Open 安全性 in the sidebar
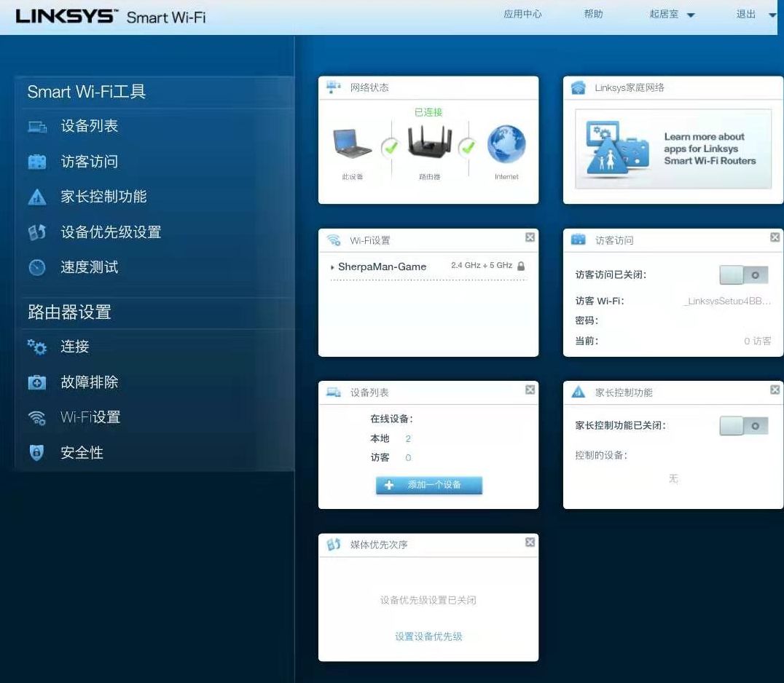The width and height of the screenshot is (784, 683). [x=82, y=453]
